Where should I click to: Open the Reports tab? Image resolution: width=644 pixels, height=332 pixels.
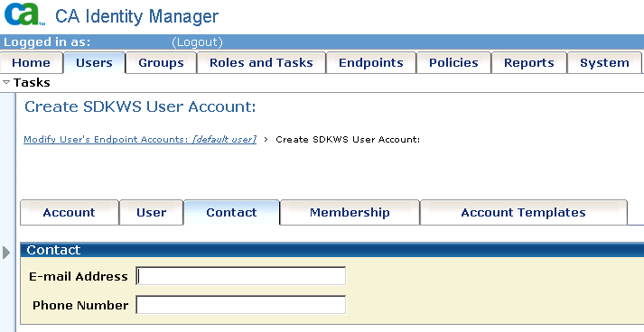[x=529, y=63]
